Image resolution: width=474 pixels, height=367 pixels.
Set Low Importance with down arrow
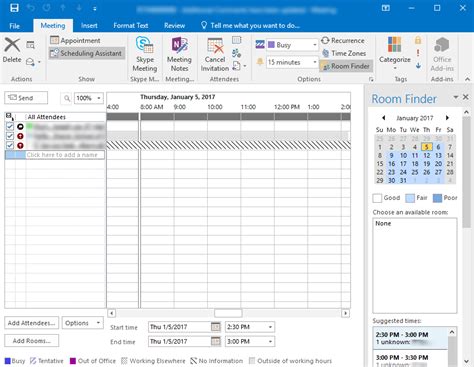[418, 66]
